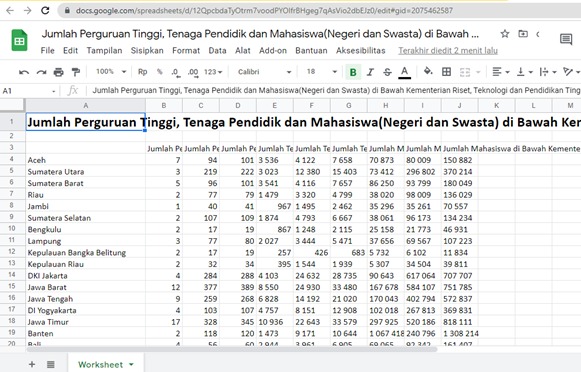Open the Edit menu
This screenshot has height=372, width=581.
pos(70,50)
